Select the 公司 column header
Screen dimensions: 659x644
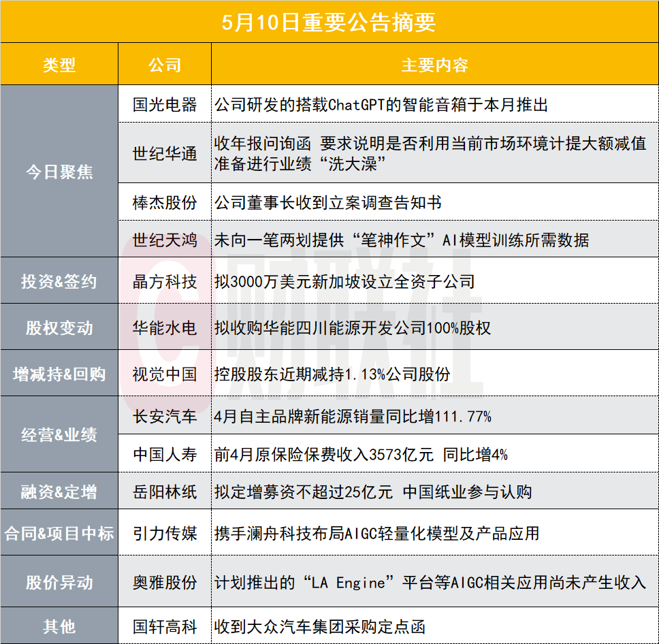coord(165,65)
